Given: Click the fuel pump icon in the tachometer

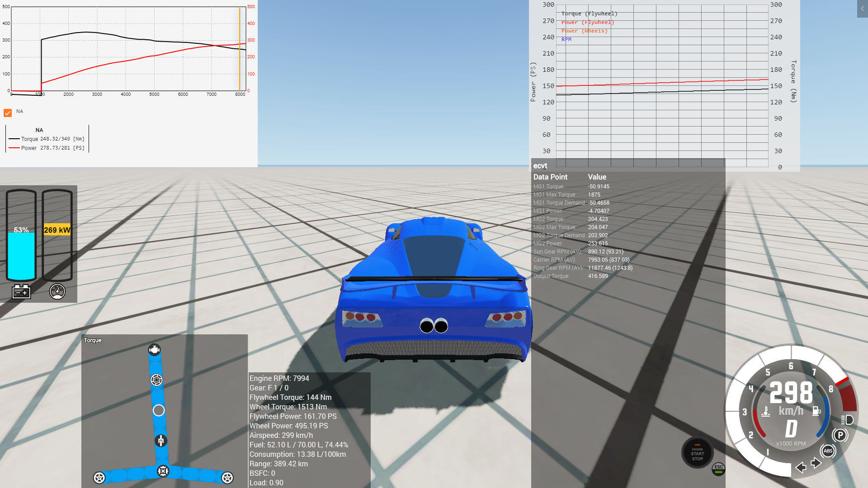Looking at the screenshot, I should click(816, 411).
